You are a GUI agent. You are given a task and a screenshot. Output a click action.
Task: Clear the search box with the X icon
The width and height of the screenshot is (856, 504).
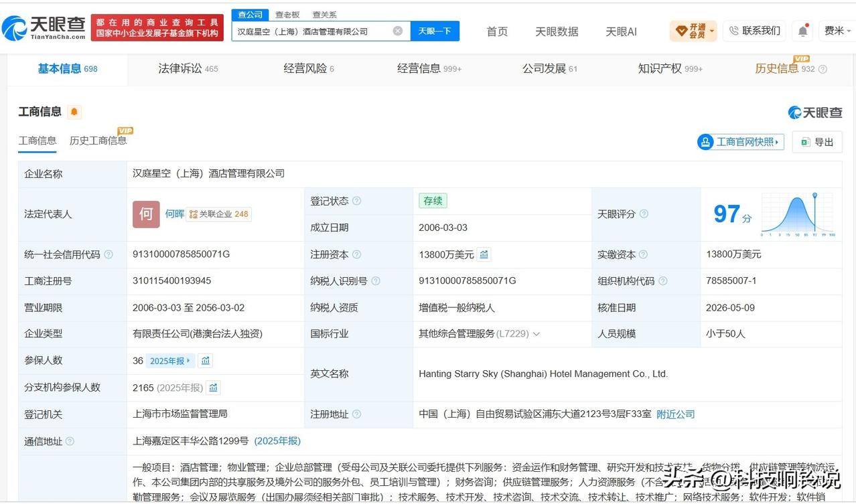[x=397, y=31]
